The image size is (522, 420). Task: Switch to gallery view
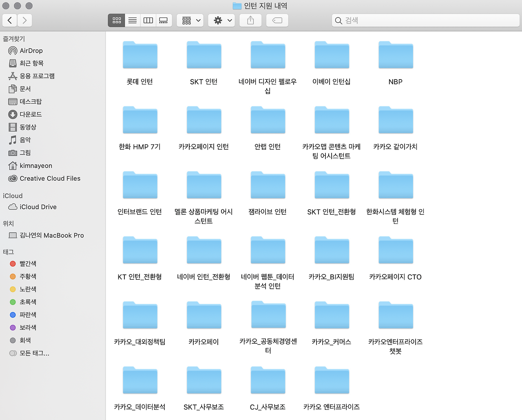(164, 20)
